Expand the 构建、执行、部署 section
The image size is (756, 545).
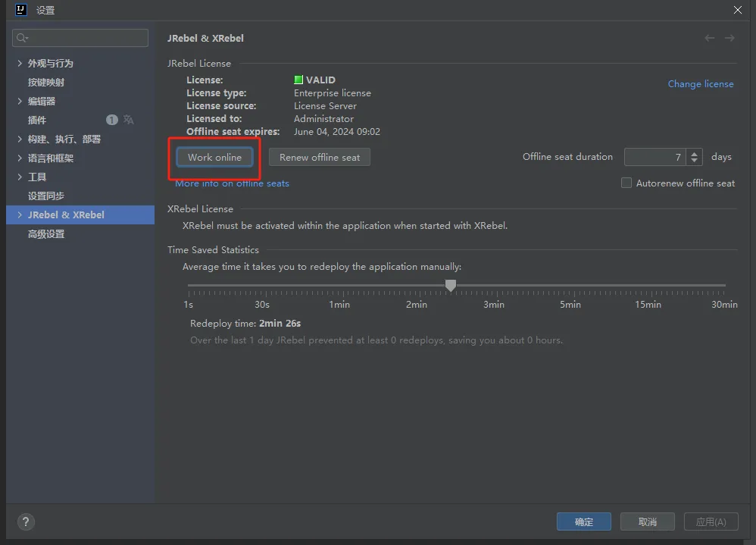click(x=20, y=139)
